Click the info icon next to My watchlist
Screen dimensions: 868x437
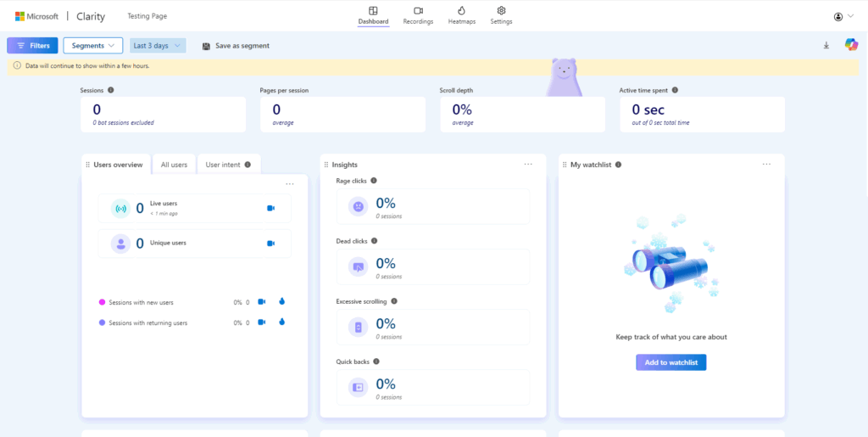click(x=618, y=165)
